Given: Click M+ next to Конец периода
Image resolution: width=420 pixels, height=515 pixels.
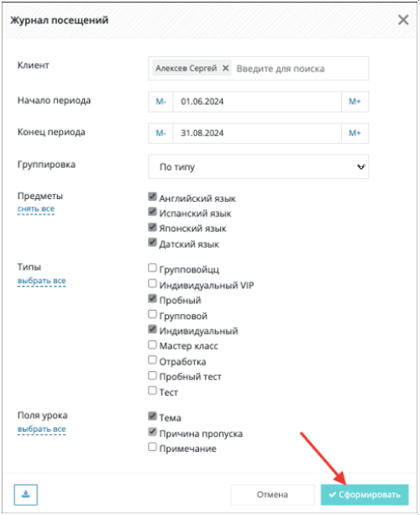Looking at the screenshot, I should pyautogui.click(x=354, y=133).
